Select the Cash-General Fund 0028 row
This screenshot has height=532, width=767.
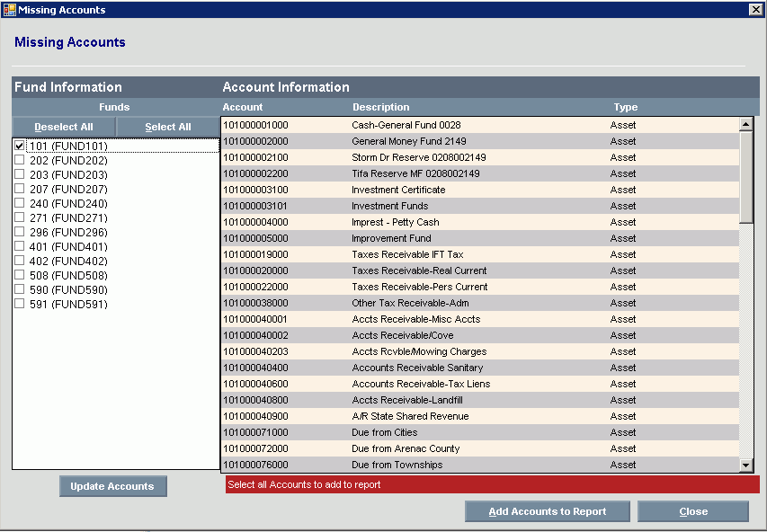[x=406, y=125]
